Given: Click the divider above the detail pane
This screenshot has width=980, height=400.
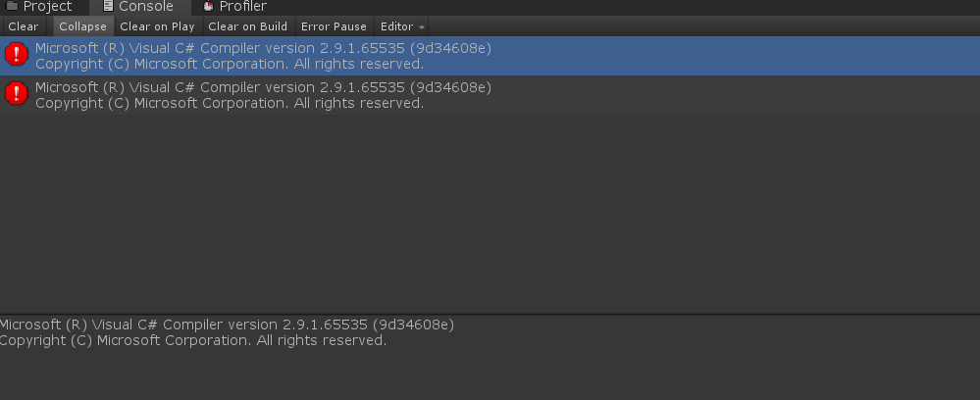Looking at the screenshot, I should [x=490, y=314].
